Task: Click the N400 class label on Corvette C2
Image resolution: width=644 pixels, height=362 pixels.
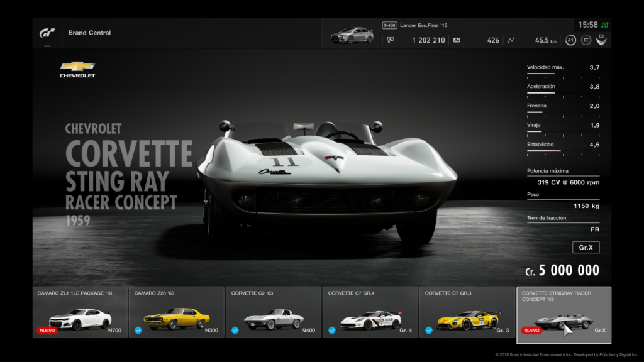Action: [308, 331]
